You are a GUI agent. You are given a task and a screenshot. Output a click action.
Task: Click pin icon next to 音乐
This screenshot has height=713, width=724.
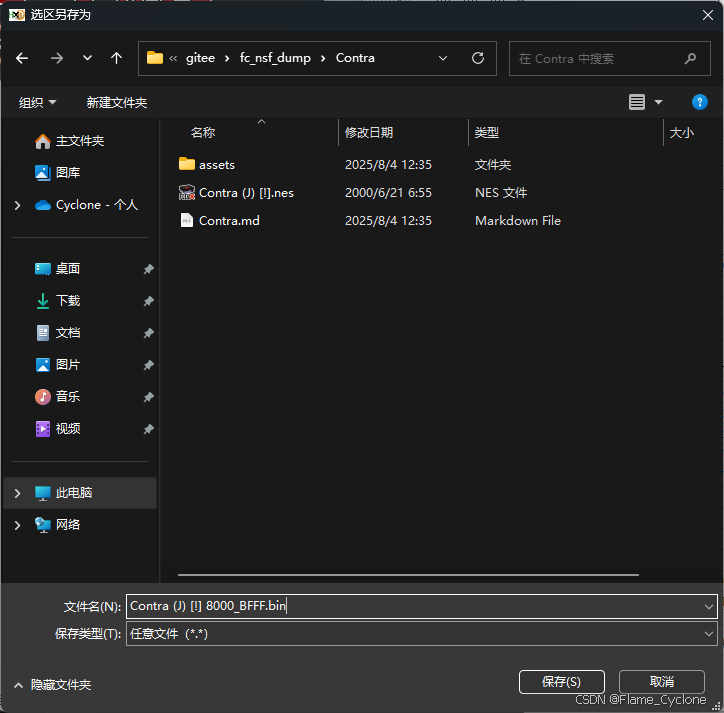tap(148, 397)
